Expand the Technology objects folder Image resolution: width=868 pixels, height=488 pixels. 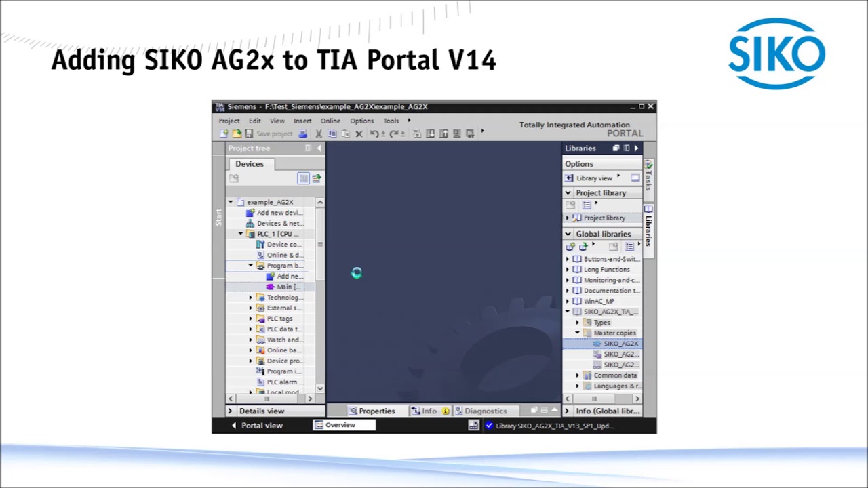pyautogui.click(x=251, y=297)
